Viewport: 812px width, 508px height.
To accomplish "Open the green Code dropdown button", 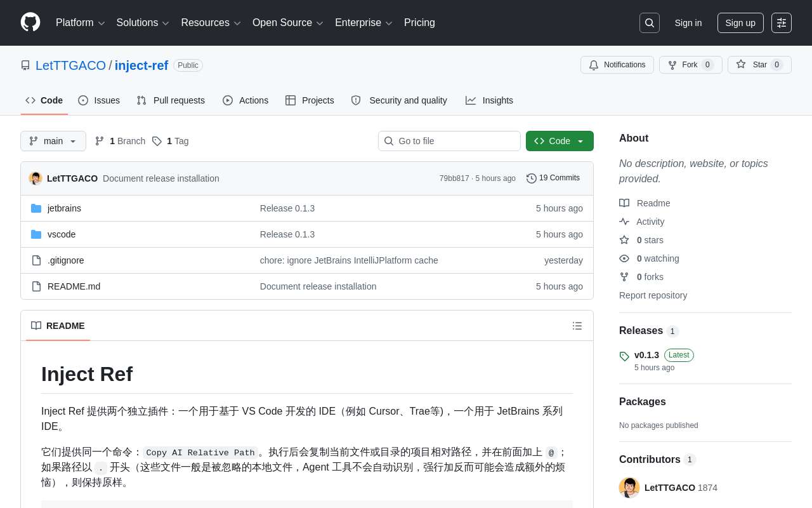I will click(560, 141).
